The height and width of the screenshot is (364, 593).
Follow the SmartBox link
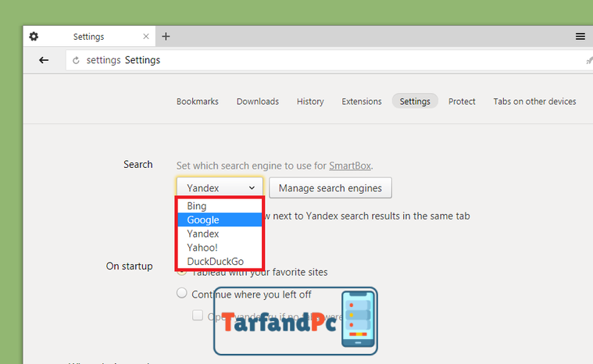click(350, 166)
